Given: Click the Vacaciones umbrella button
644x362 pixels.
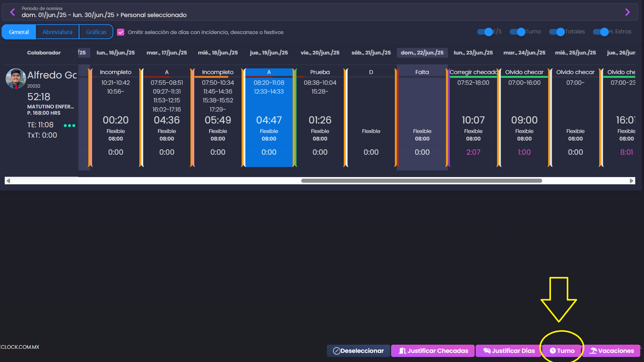Looking at the screenshot, I should coord(612,351).
